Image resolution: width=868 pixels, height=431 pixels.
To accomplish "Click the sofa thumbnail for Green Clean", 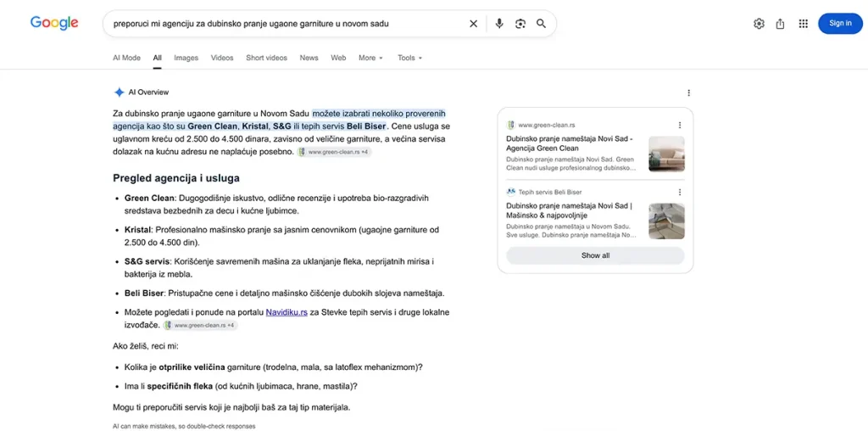I will coord(666,154).
